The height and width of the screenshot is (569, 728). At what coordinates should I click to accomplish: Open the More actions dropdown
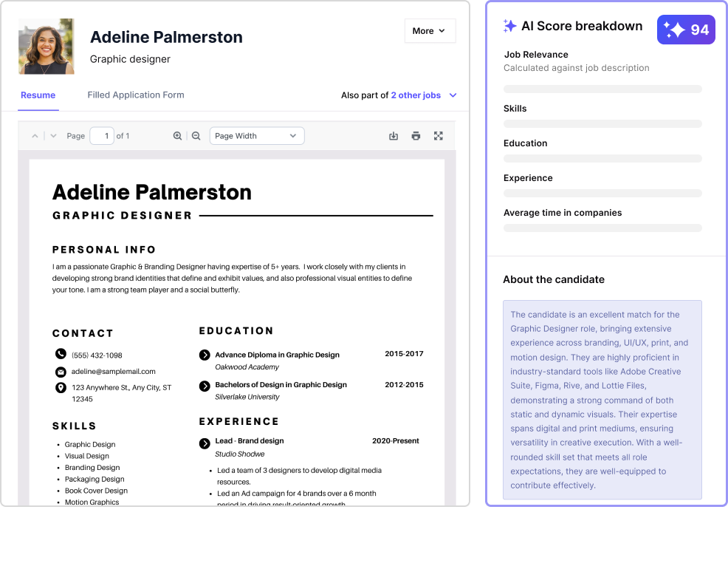coord(430,31)
